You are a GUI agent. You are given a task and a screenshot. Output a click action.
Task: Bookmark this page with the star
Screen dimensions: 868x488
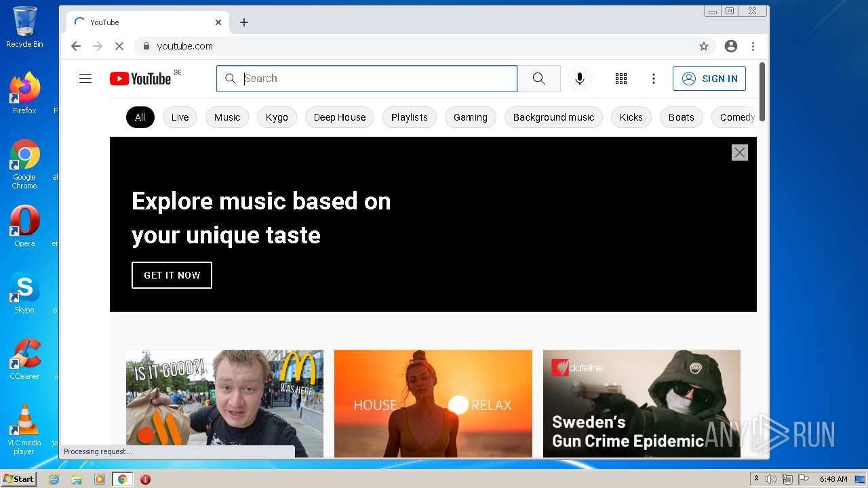(x=704, y=46)
